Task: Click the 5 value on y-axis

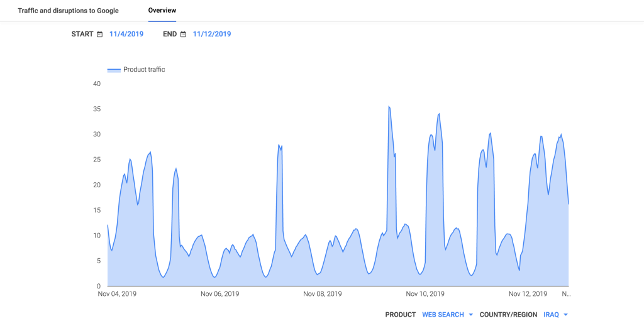Action: tap(99, 261)
